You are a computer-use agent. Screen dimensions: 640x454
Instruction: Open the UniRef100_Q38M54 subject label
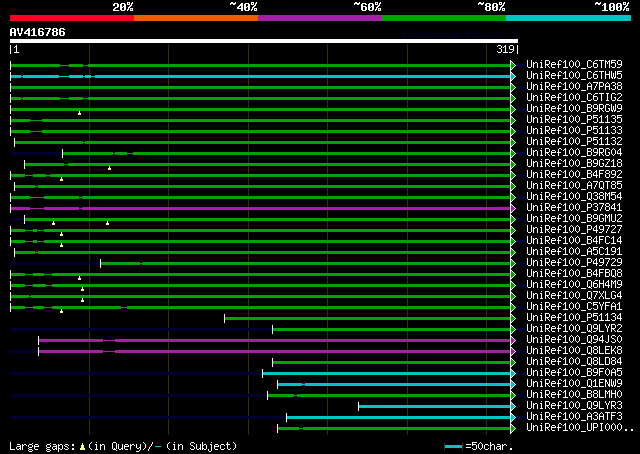coord(574,197)
